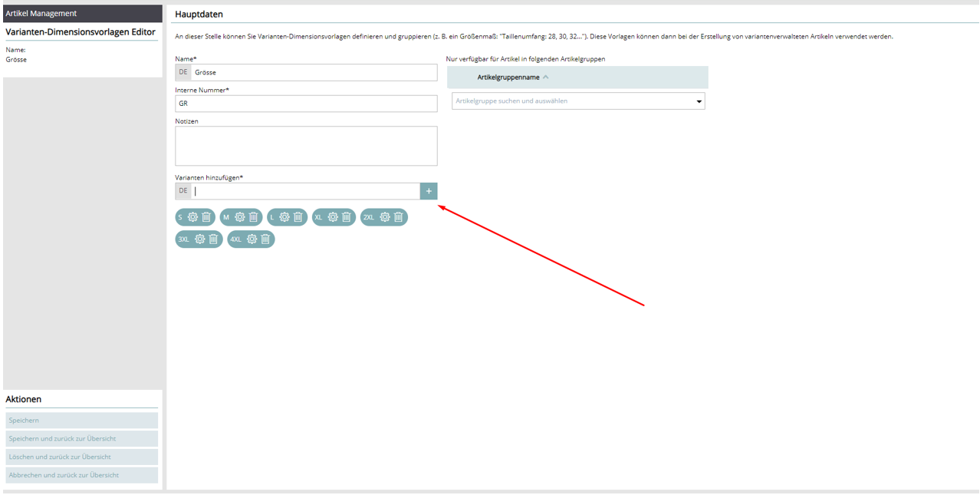
Task: Open settings gear for 4XL variant
Action: point(252,239)
